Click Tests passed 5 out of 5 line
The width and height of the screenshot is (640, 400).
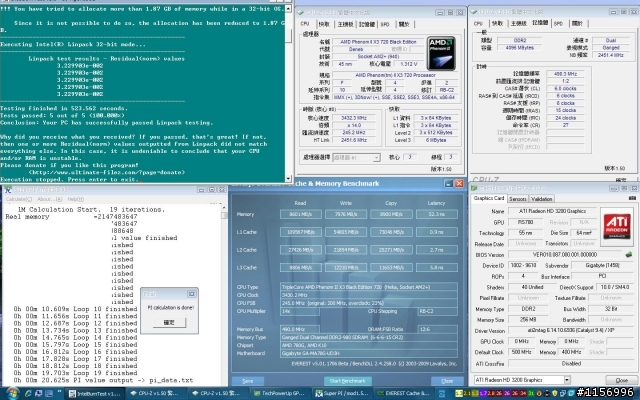[62, 116]
